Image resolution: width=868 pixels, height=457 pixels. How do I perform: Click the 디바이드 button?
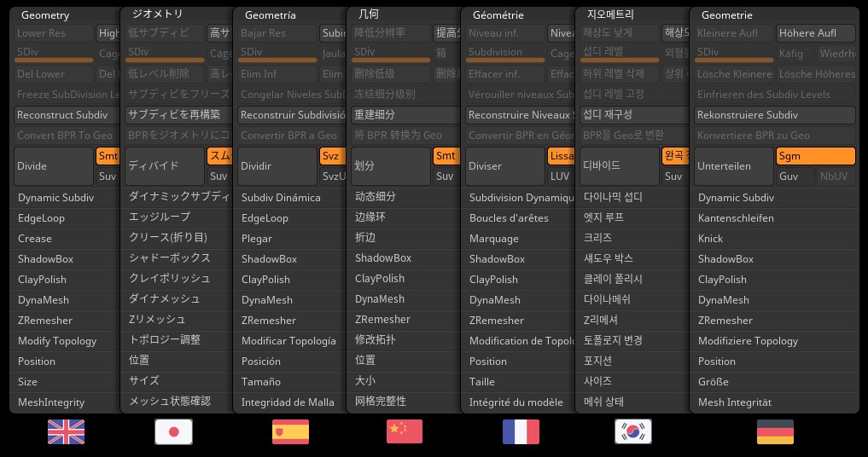pyautogui.click(x=620, y=166)
